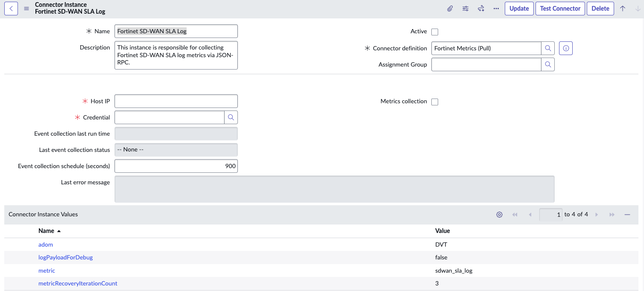Click the Update button
Image resolution: width=644 pixels, height=291 pixels.
tap(519, 9)
